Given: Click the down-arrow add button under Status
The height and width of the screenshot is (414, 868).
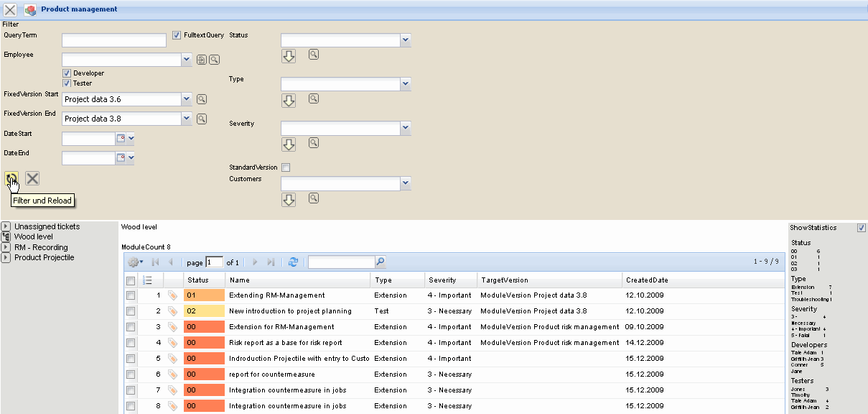Looking at the screenshot, I should pyautogui.click(x=289, y=56).
